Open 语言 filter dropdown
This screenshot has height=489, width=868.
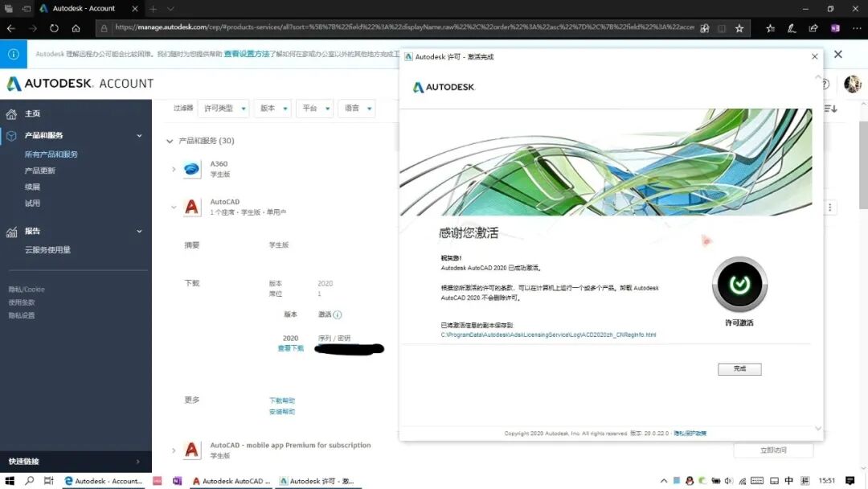coord(357,108)
